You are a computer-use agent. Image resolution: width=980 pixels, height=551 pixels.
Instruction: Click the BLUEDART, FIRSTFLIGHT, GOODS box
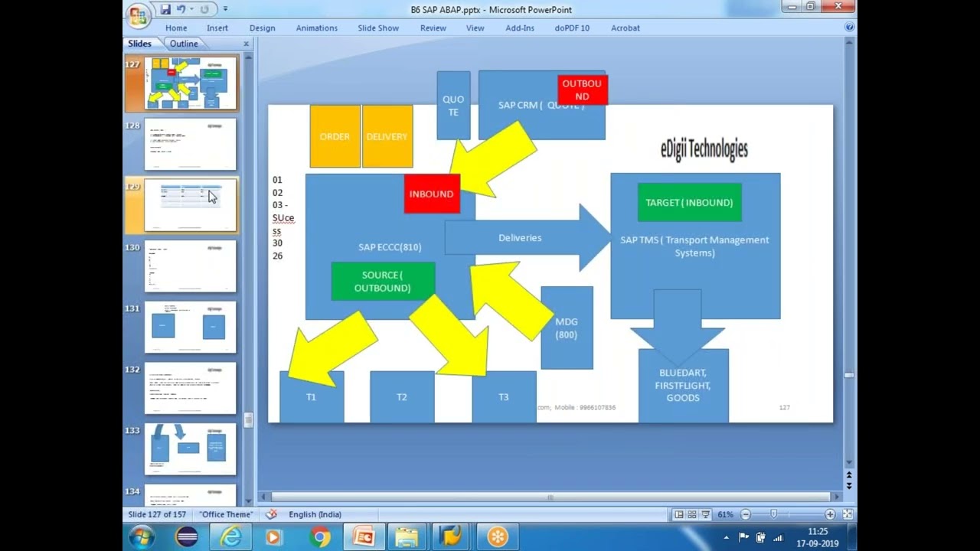pos(683,386)
